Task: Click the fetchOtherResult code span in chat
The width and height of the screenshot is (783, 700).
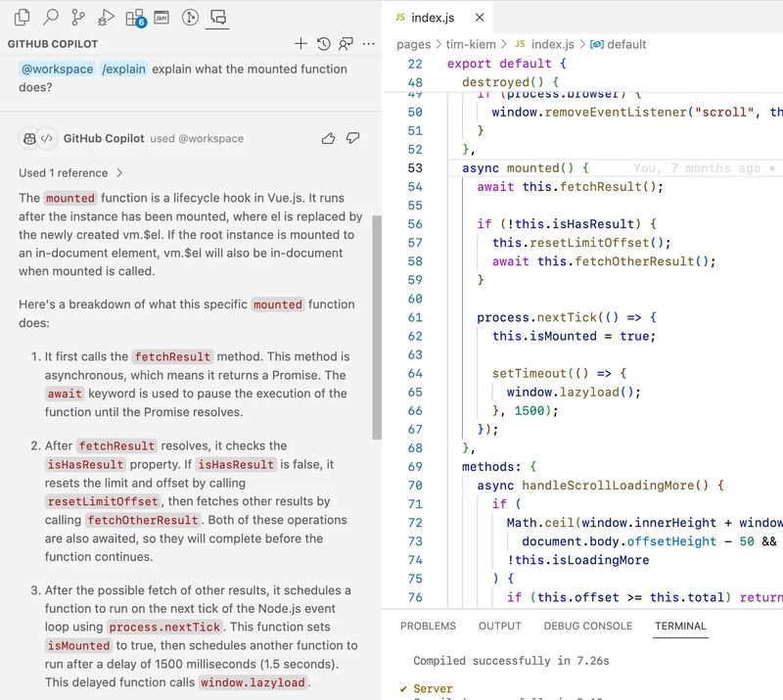Action: [143, 521]
